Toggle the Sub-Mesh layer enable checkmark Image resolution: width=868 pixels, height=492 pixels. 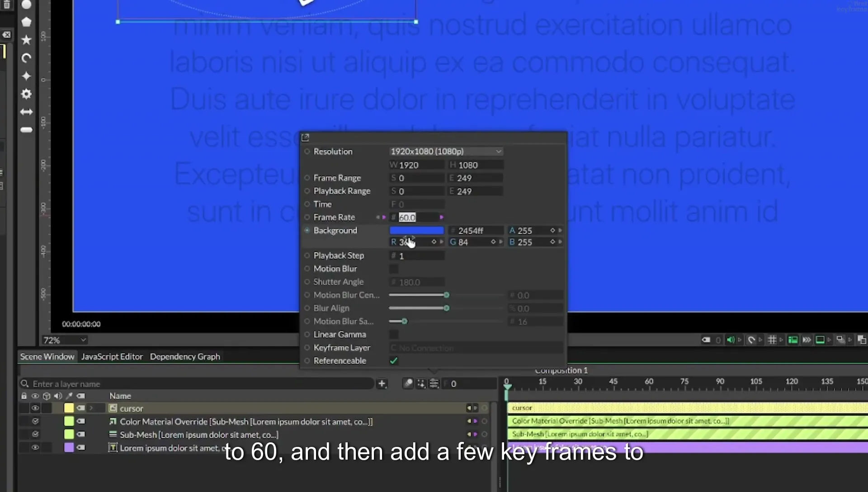pyautogui.click(x=35, y=435)
